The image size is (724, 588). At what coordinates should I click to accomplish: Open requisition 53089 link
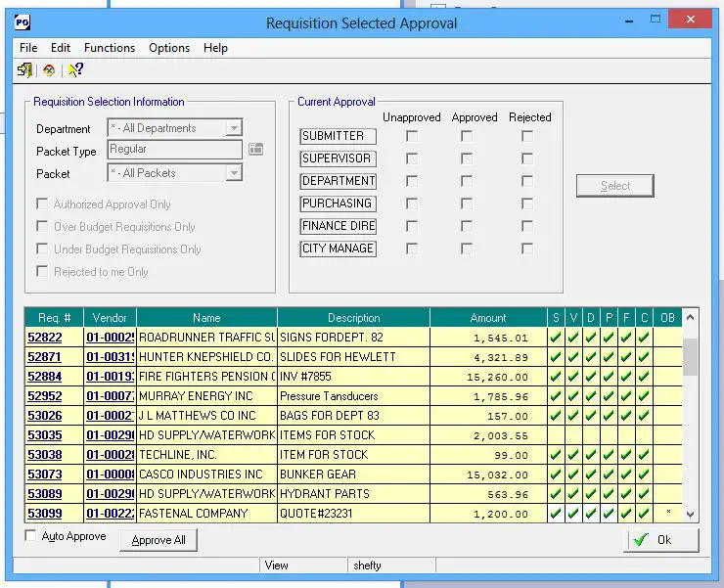(x=45, y=494)
